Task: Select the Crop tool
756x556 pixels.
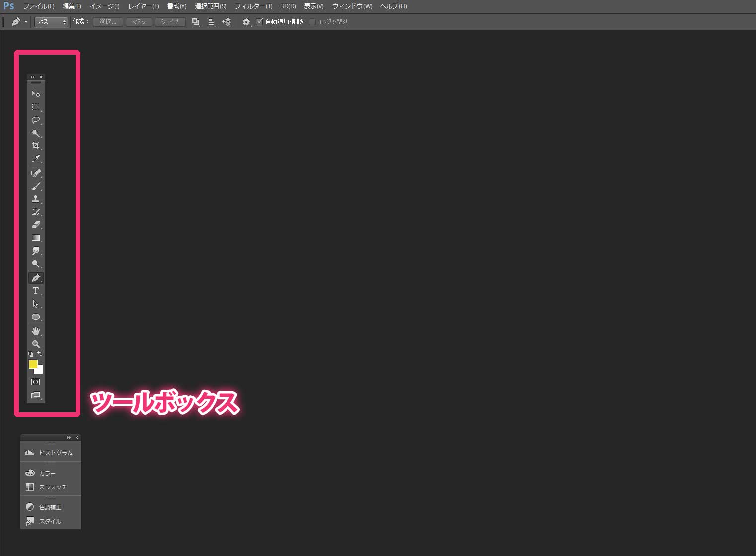Action: click(x=36, y=145)
